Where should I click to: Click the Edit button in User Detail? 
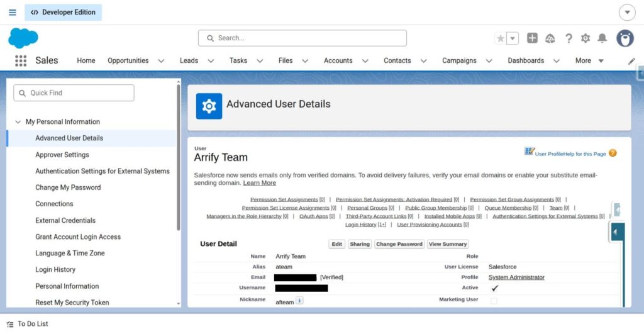pyautogui.click(x=337, y=244)
